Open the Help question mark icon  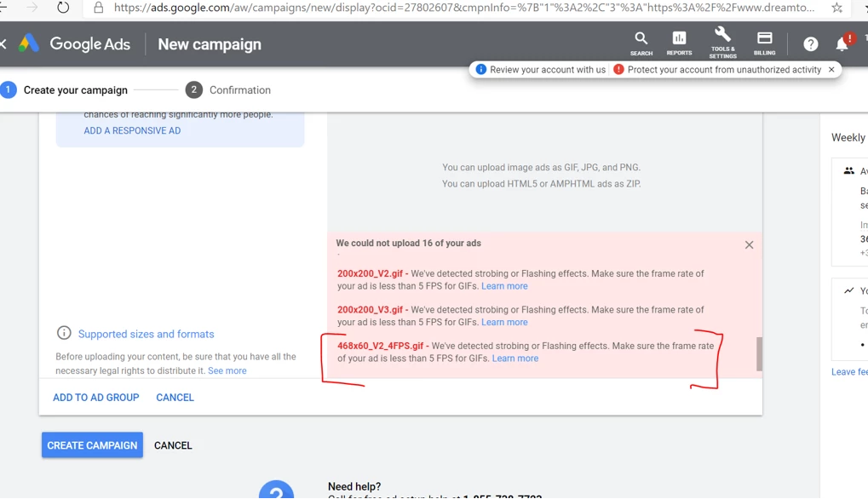(810, 44)
